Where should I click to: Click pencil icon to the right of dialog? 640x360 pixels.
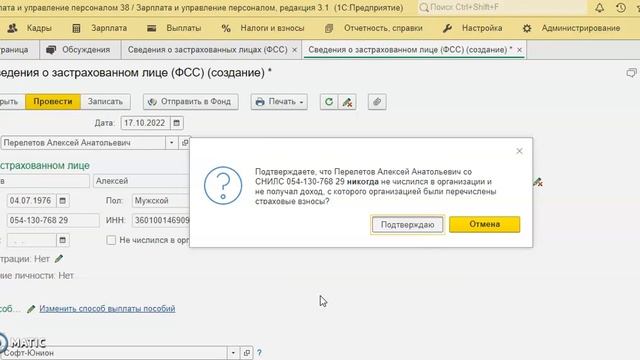click(x=538, y=182)
